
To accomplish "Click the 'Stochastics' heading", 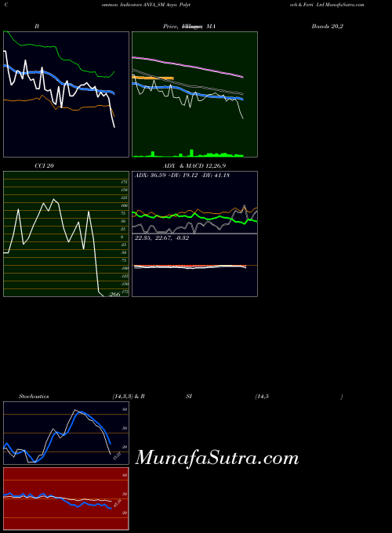I will tap(34, 397).
